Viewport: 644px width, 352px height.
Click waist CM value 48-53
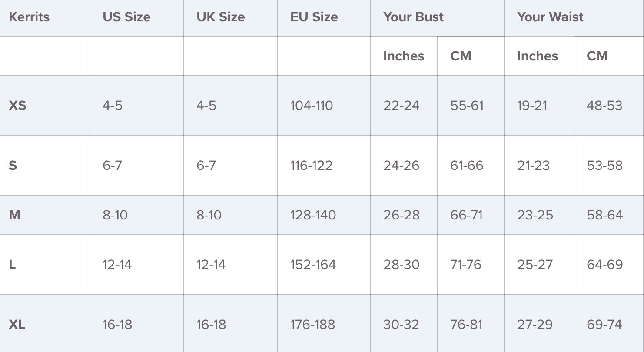[x=604, y=106]
